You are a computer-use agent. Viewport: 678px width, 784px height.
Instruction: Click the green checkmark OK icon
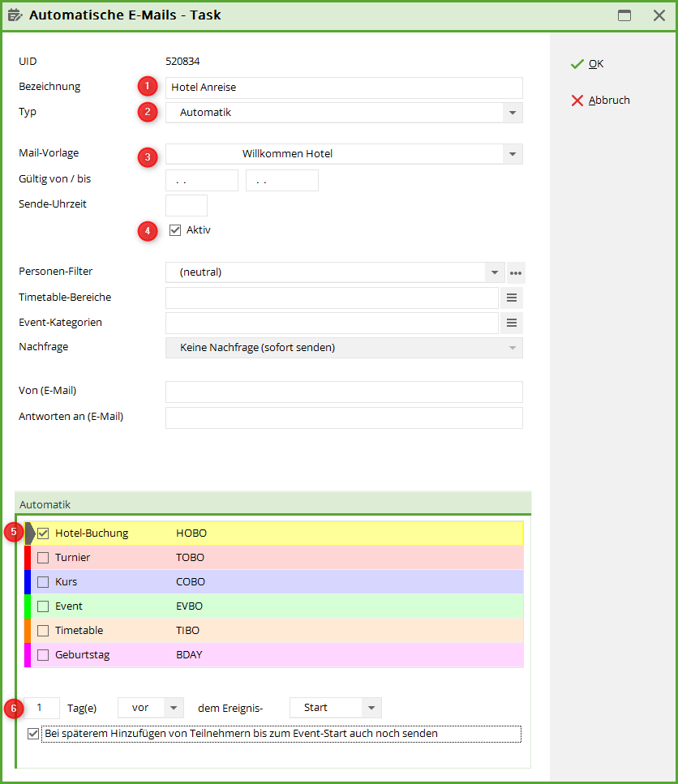577,64
